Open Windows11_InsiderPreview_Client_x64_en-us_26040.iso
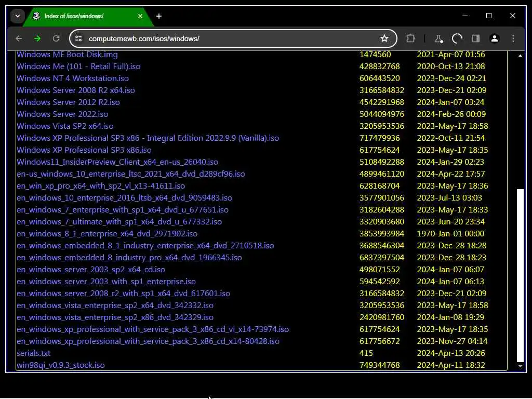This screenshot has height=399, width=532. point(117,162)
